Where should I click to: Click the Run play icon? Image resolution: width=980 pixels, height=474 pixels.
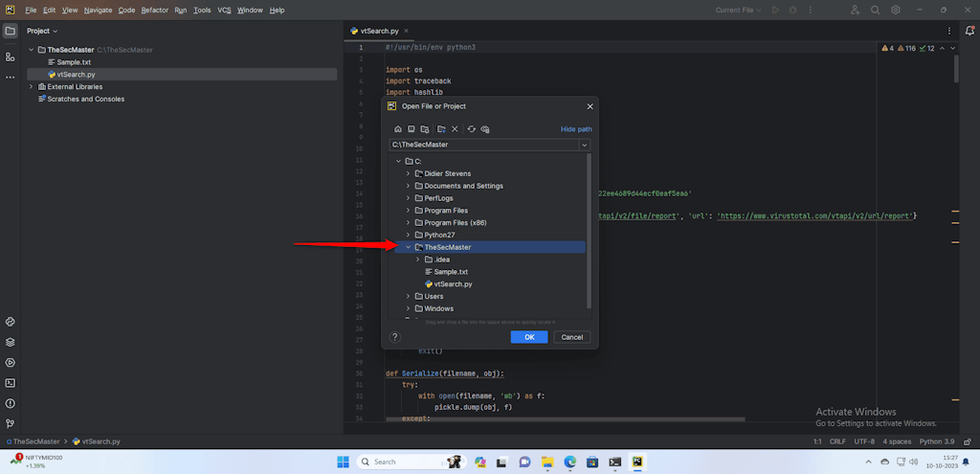pos(775,10)
